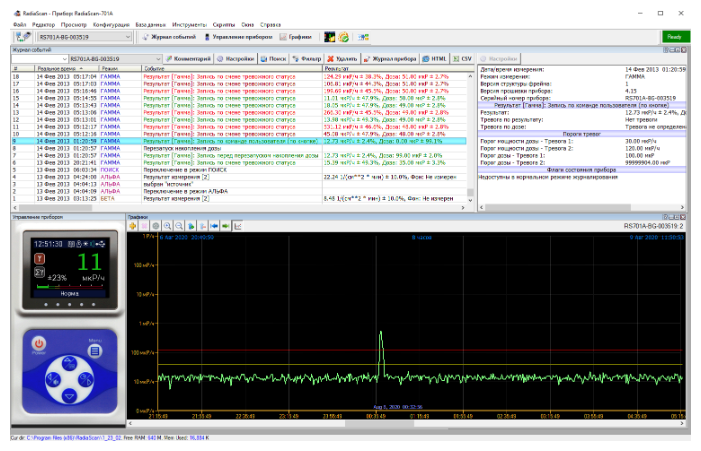Open the Конфигурация menu
This screenshot has height=451, width=701.
click(x=111, y=25)
